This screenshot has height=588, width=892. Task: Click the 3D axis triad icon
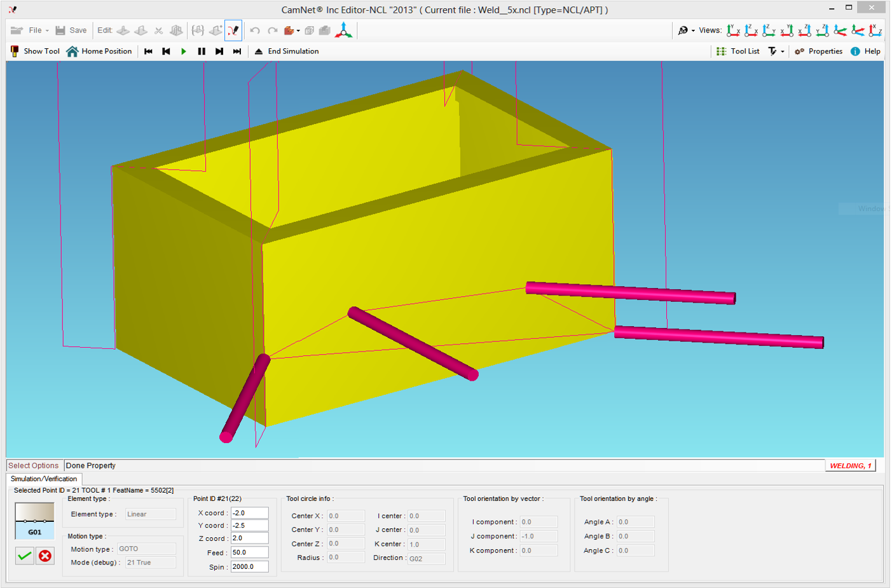pos(344,30)
